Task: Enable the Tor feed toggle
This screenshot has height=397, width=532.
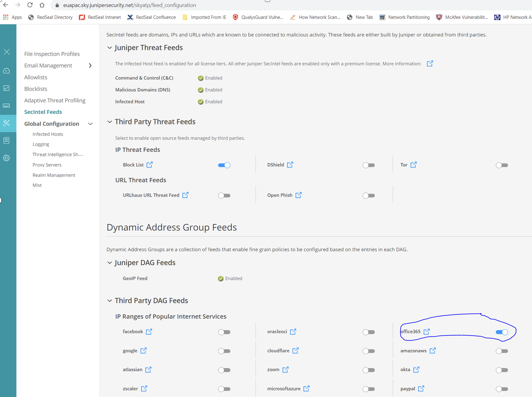Action: [502, 165]
